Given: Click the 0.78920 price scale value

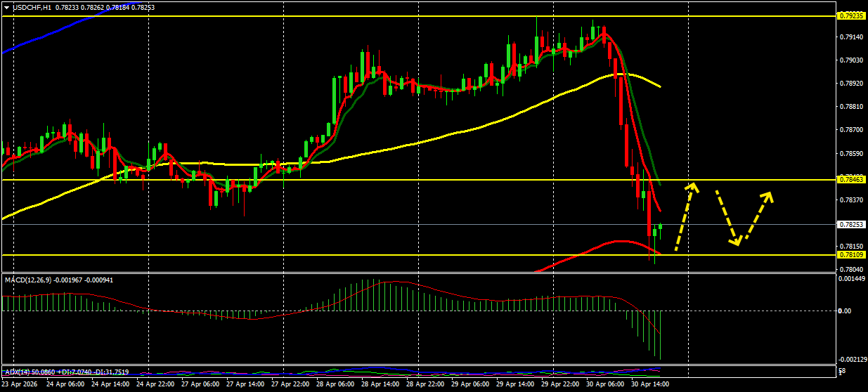Looking at the screenshot, I should click(x=852, y=84).
